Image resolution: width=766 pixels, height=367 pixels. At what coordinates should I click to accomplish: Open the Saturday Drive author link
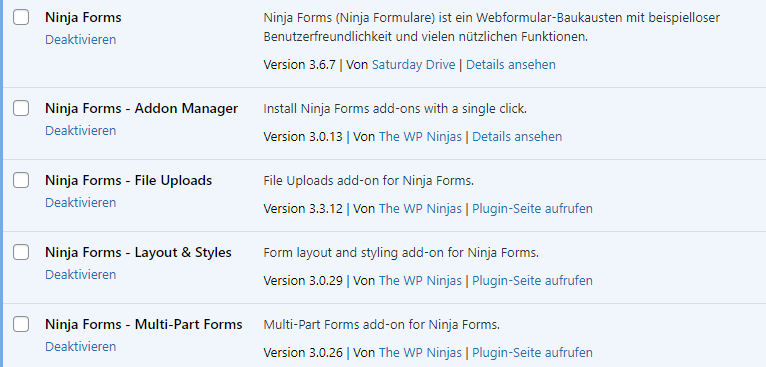coord(413,65)
